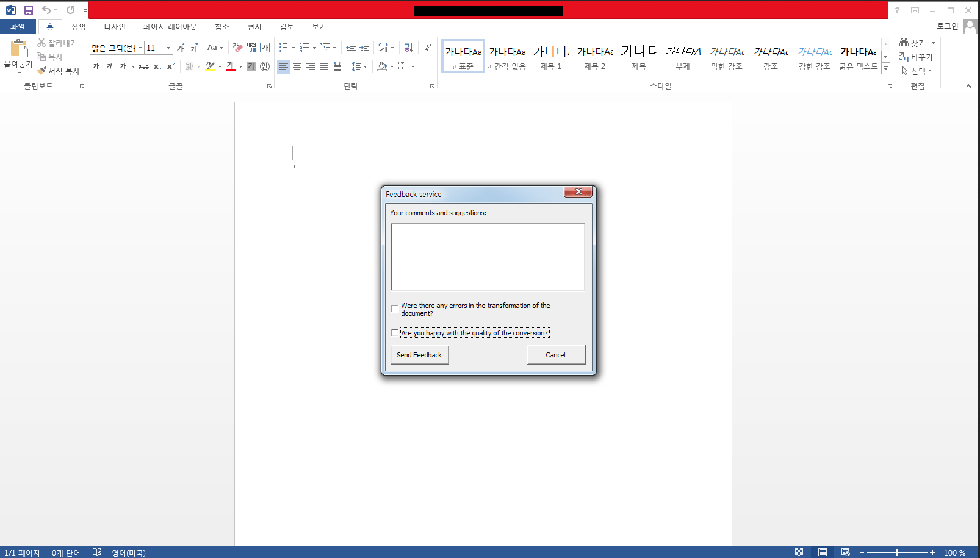The width and height of the screenshot is (980, 558).
Task: Click the increase indent icon
Action: pos(364,48)
